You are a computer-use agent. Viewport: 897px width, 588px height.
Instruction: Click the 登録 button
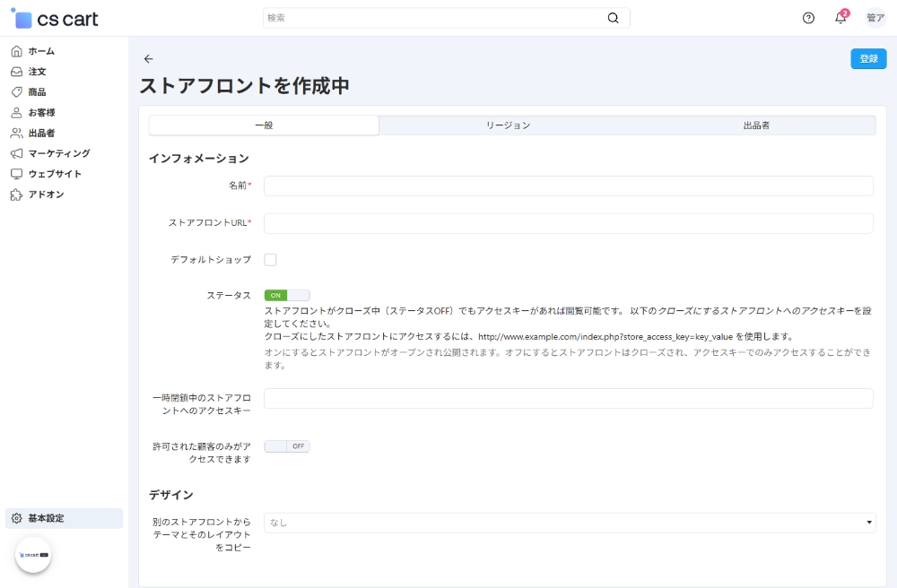867,59
